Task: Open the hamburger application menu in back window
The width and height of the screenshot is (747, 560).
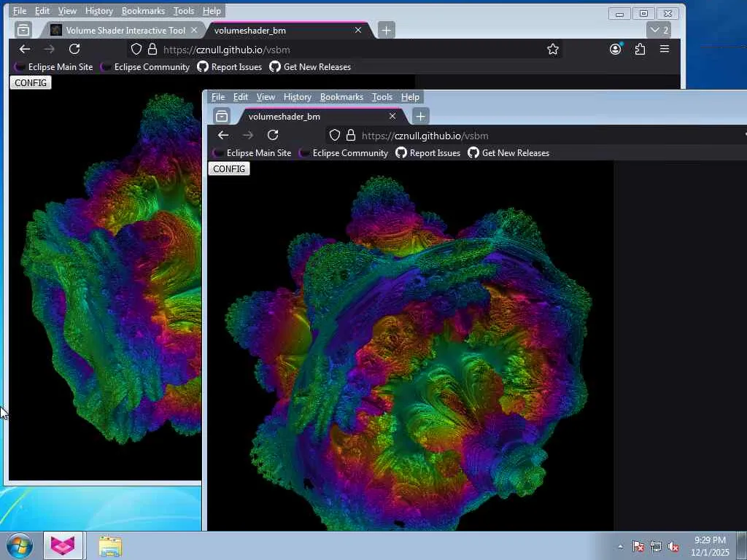Action: (665, 49)
